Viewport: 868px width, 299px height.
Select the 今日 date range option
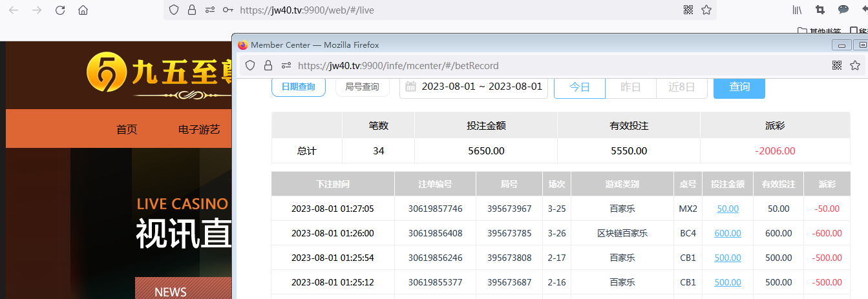(x=580, y=87)
